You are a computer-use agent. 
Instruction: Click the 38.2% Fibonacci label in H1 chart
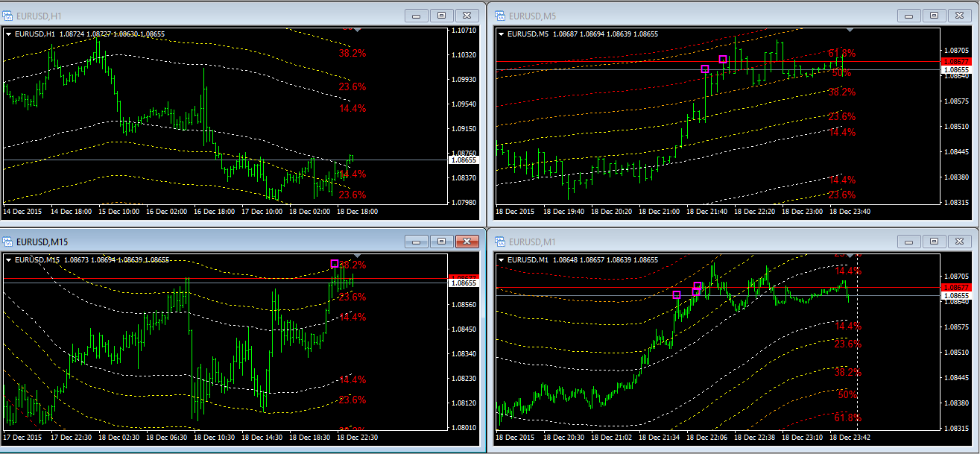coord(353,53)
